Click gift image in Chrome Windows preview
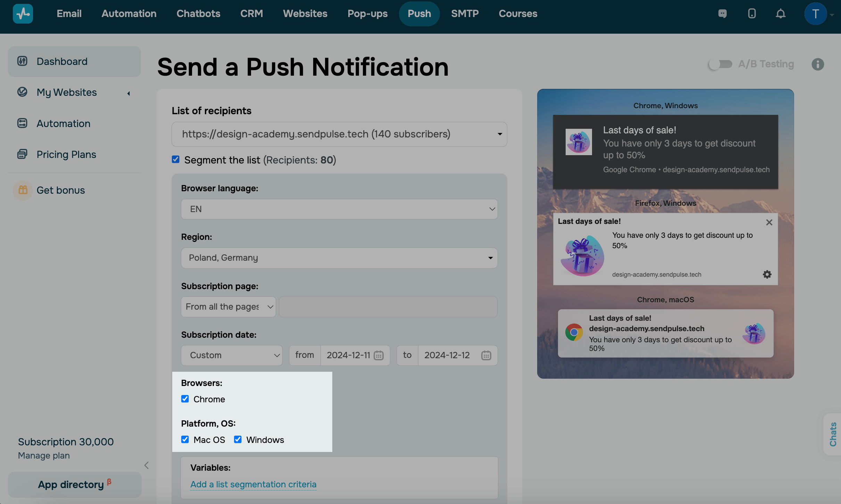This screenshot has height=504, width=841. point(578,142)
